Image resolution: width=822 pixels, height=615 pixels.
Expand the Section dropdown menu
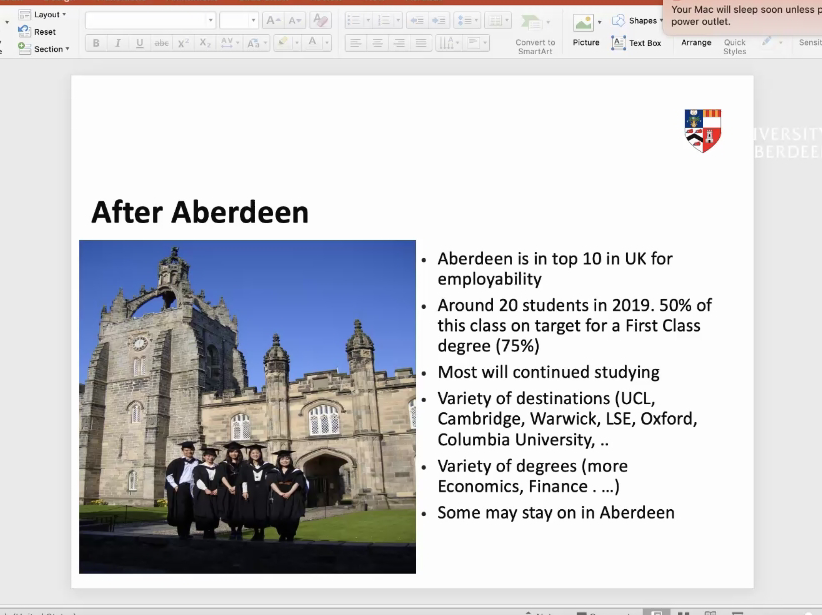(x=51, y=49)
